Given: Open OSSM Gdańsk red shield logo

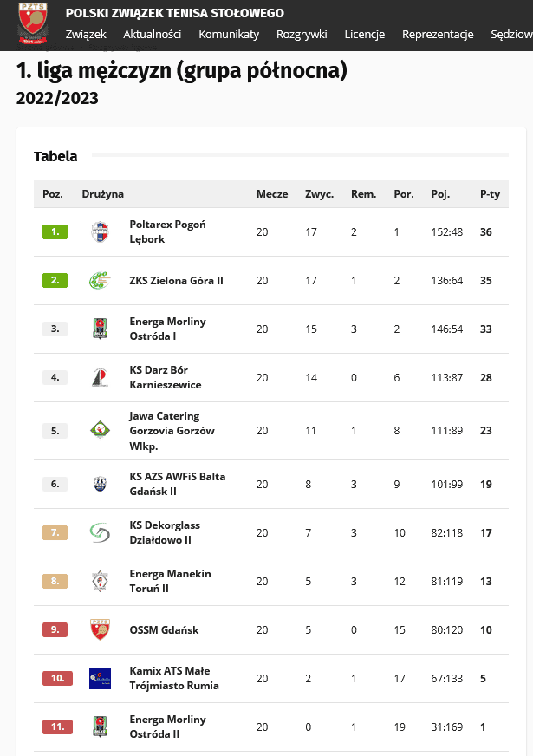Looking at the screenshot, I should point(101,629).
